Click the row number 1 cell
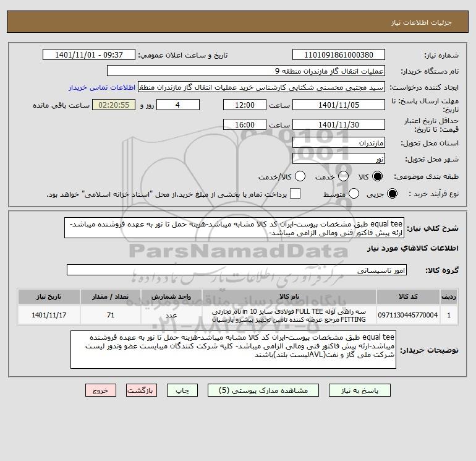Image resolution: width=476 pixels, height=461 pixels. [449, 316]
